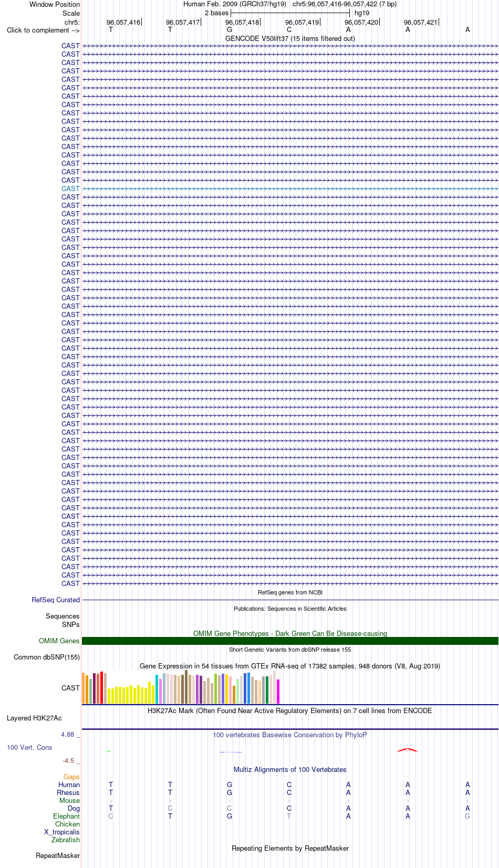Click the Mouse species label

point(69,800)
